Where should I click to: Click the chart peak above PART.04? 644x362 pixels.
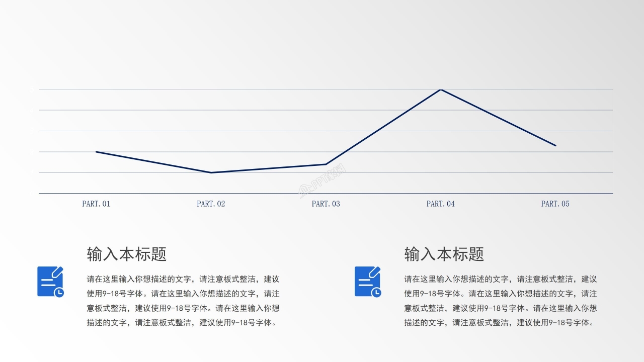[x=441, y=89]
